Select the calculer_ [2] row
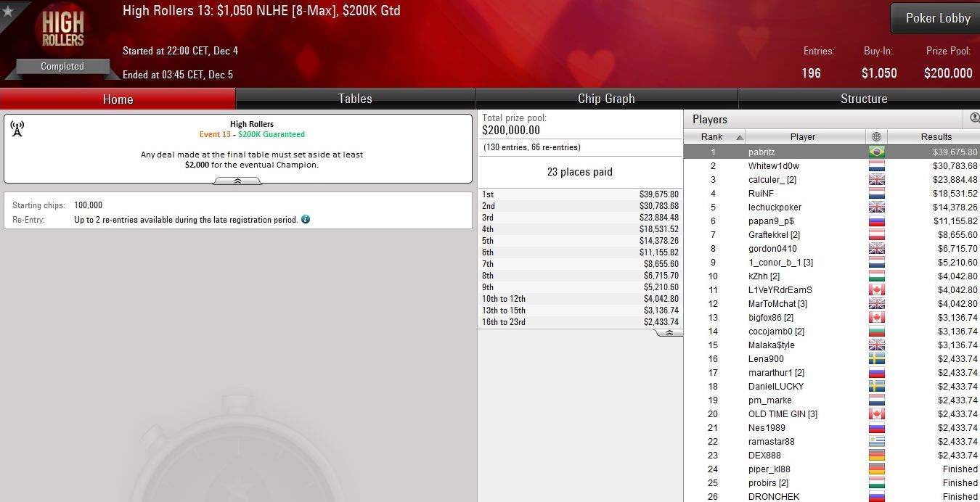The width and height of the screenshot is (980, 502). pyautogui.click(x=832, y=180)
